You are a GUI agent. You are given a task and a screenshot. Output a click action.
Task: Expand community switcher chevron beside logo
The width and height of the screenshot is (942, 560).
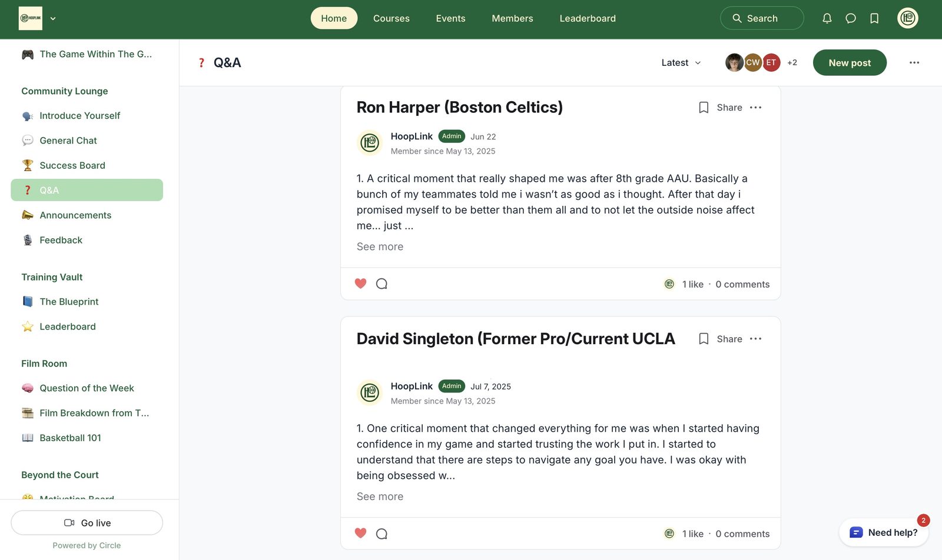point(53,18)
